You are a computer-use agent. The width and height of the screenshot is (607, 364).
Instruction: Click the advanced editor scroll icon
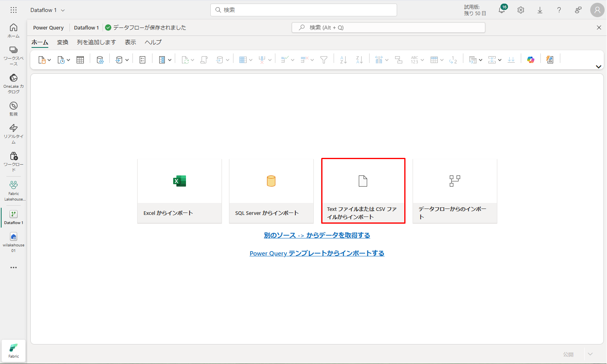pos(204,60)
